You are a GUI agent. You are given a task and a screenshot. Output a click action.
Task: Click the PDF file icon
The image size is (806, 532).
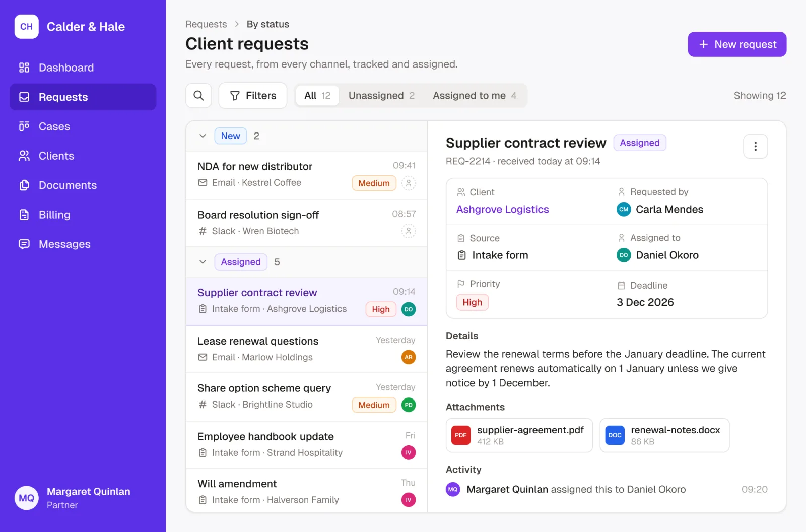coord(460,435)
